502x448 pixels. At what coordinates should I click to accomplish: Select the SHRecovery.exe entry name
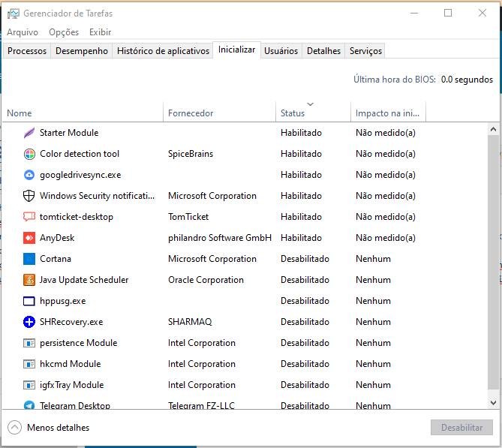pyautogui.click(x=71, y=322)
